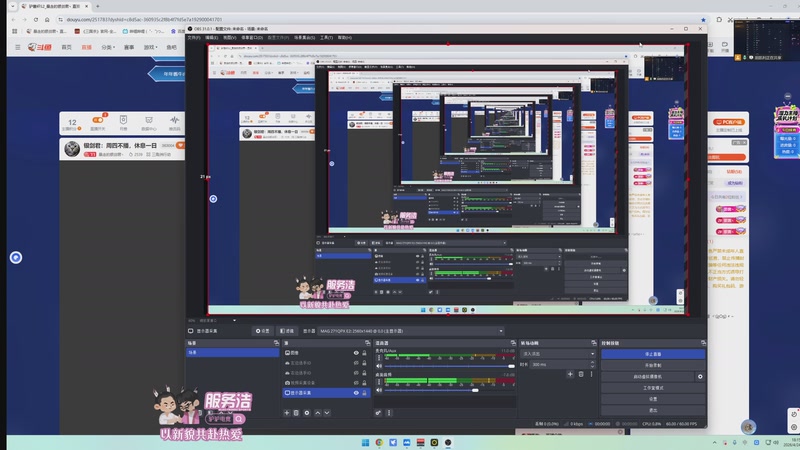Open source filters 滤镜 button
Image resolution: width=800 pixels, height=450 pixels.
287,331
